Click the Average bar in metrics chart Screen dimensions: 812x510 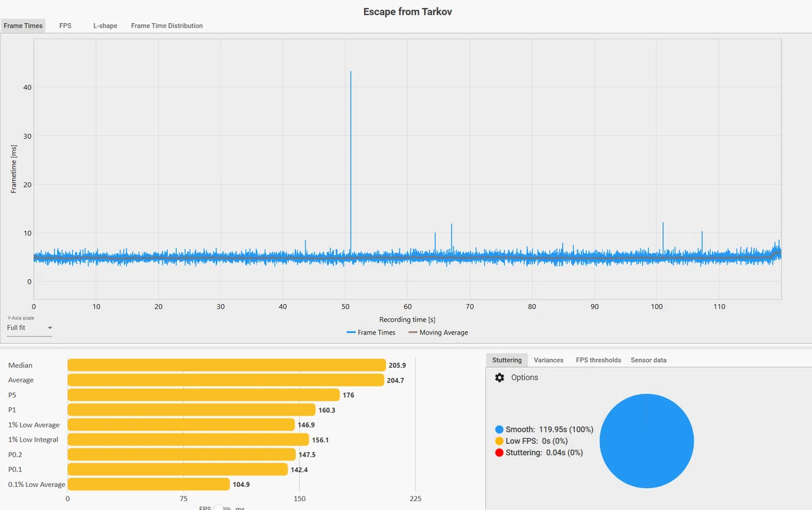click(x=226, y=380)
